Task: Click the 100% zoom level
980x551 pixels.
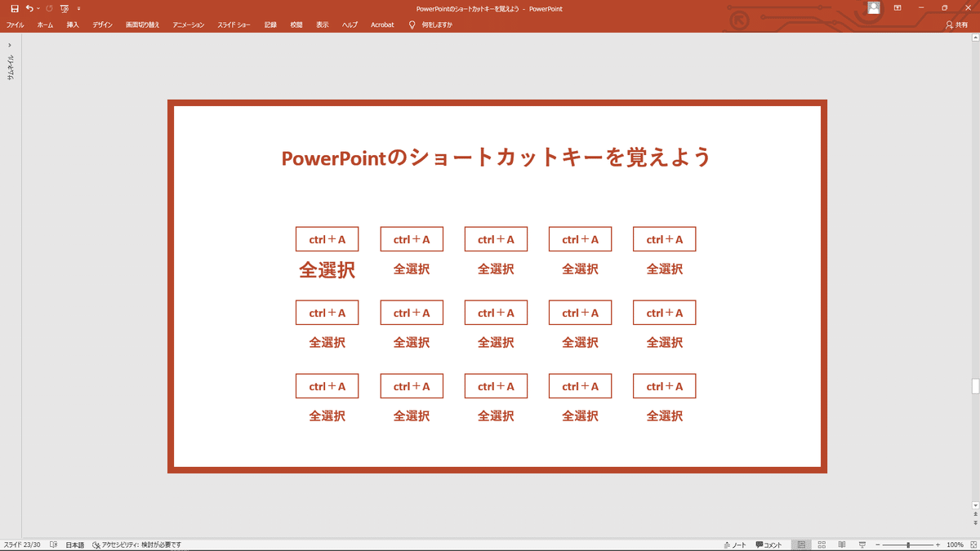Action: (x=955, y=544)
